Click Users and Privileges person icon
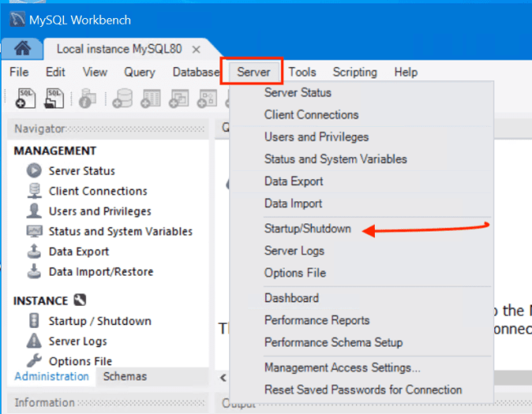This screenshot has height=414, width=532. [34, 211]
